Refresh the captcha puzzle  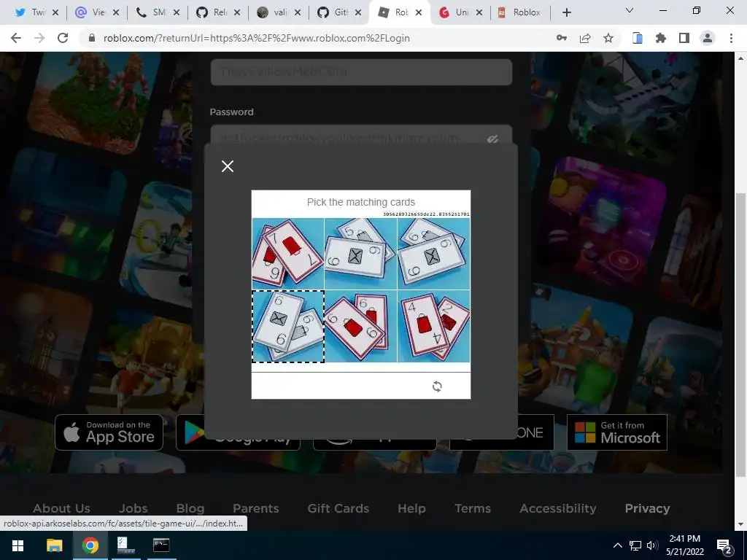[437, 386]
